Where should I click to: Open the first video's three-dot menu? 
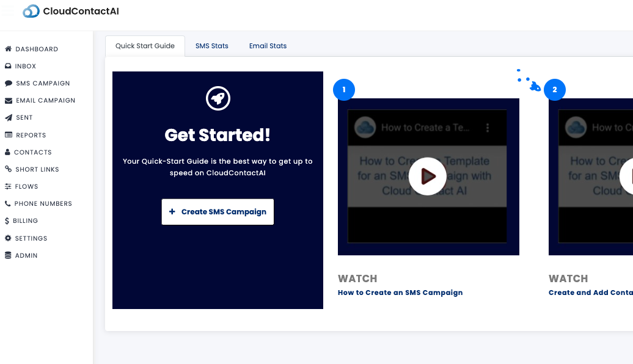point(488,128)
